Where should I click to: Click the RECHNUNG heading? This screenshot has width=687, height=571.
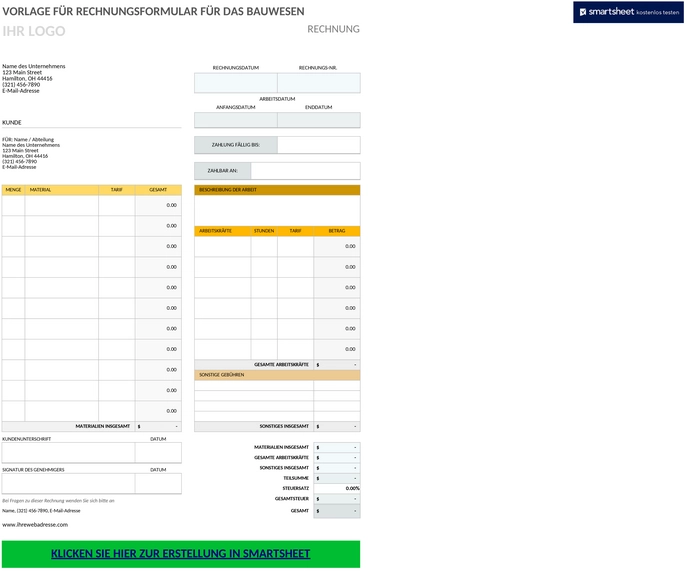point(333,29)
